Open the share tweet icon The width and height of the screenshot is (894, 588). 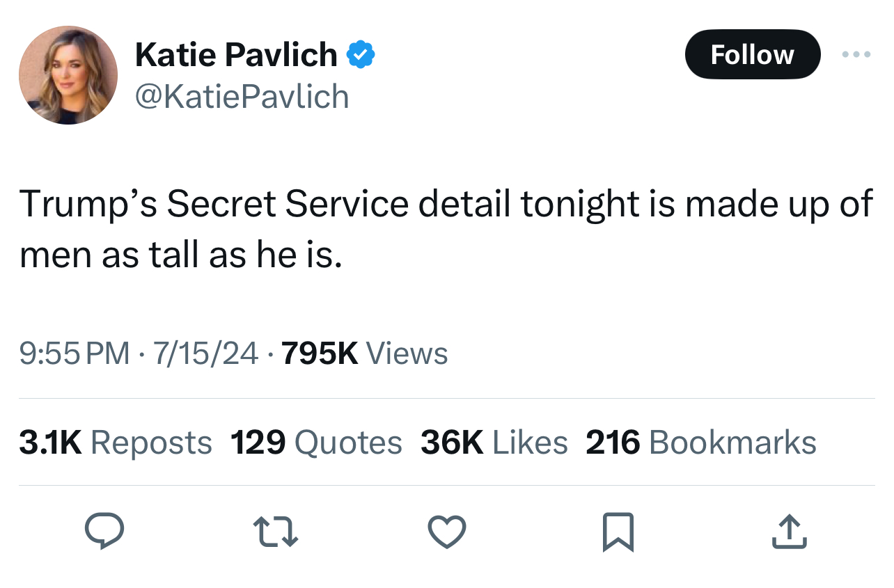790,532
